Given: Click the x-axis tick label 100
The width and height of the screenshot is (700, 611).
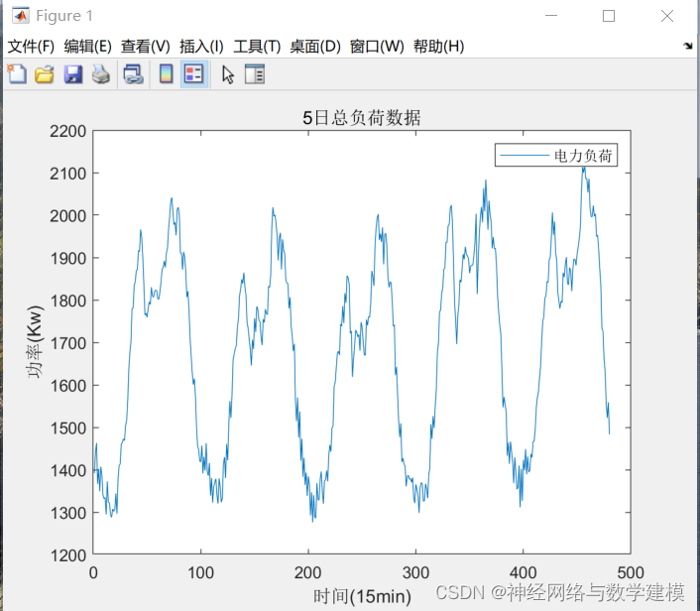Looking at the screenshot, I should [200, 572].
